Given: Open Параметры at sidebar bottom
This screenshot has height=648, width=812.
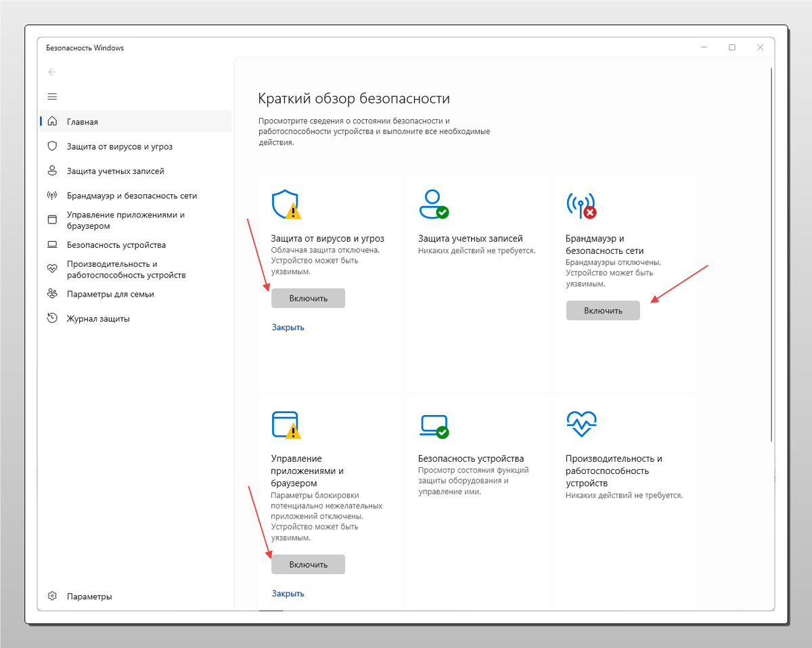Looking at the screenshot, I should point(136,597).
